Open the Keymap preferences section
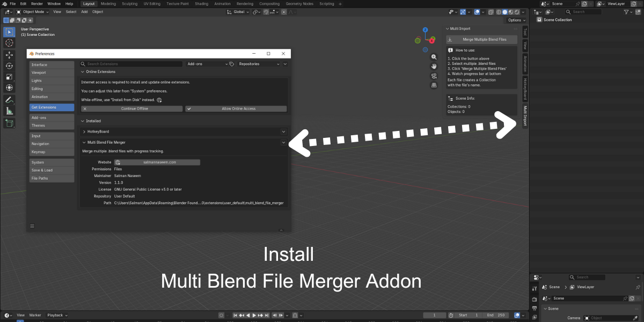 (52, 152)
